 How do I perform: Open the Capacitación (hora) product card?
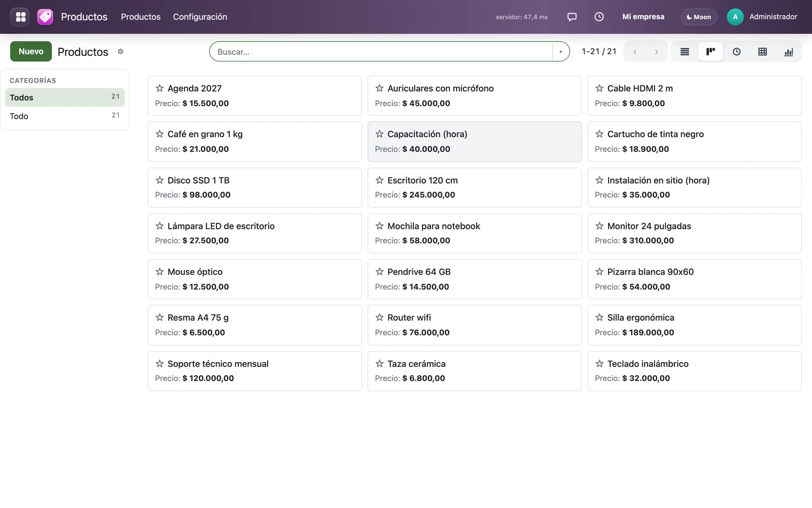(x=475, y=142)
